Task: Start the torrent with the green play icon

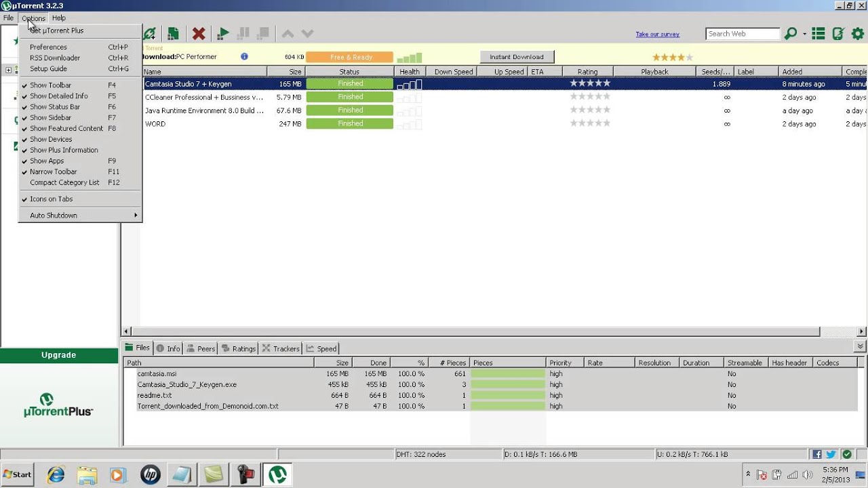Action: (223, 33)
